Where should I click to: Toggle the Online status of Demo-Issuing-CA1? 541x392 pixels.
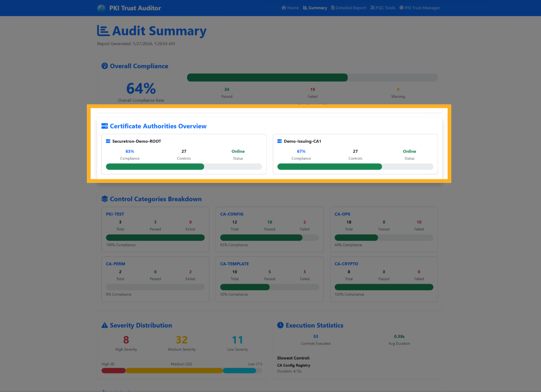409,151
